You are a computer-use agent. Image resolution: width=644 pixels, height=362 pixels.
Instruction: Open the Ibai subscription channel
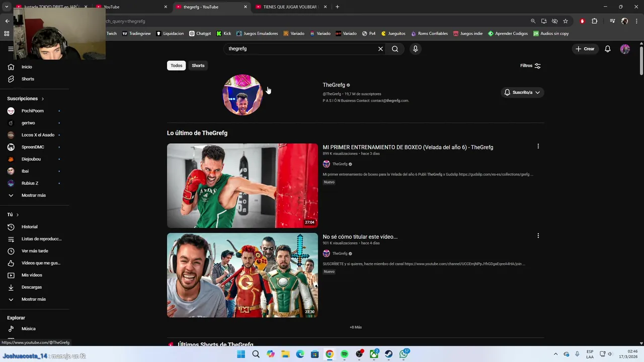[25, 171]
